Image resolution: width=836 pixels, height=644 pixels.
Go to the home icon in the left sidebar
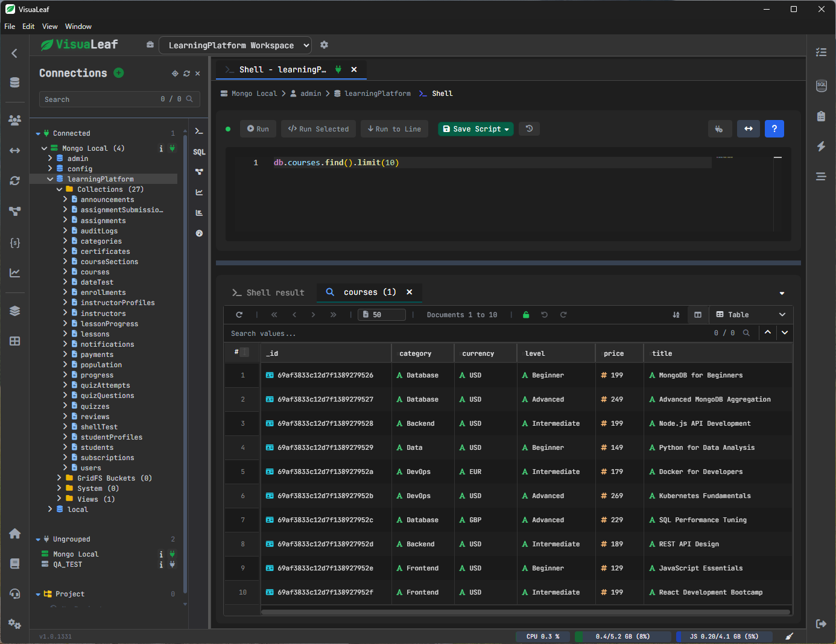pyautogui.click(x=15, y=534)
